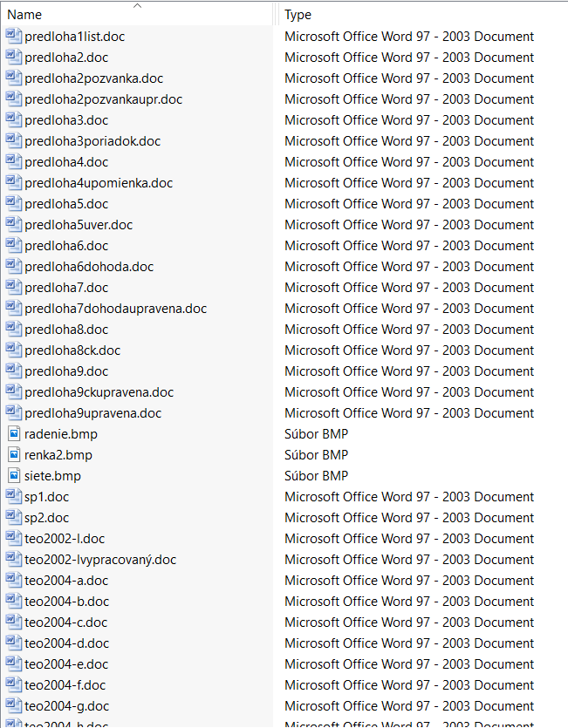Click the Word icon for predloha8ck.doc

[14, 350]
